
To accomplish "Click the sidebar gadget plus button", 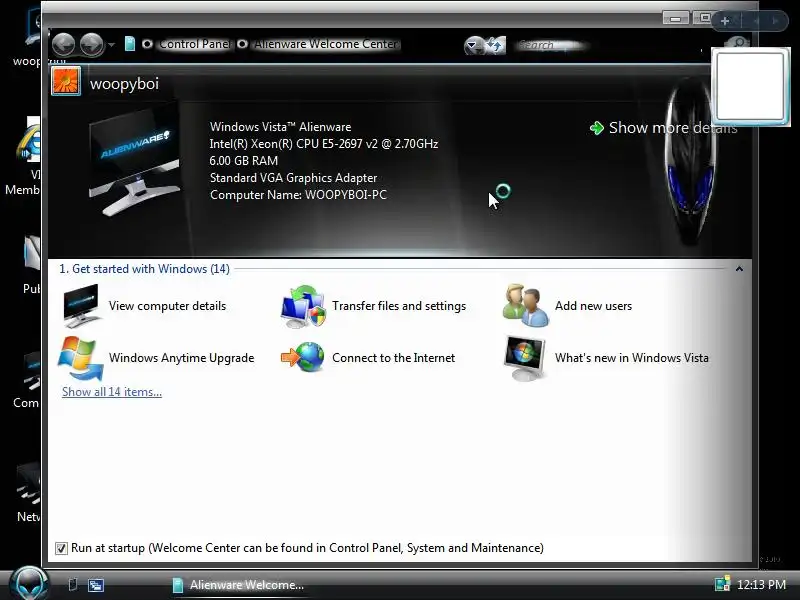I will tap(724, 21).
